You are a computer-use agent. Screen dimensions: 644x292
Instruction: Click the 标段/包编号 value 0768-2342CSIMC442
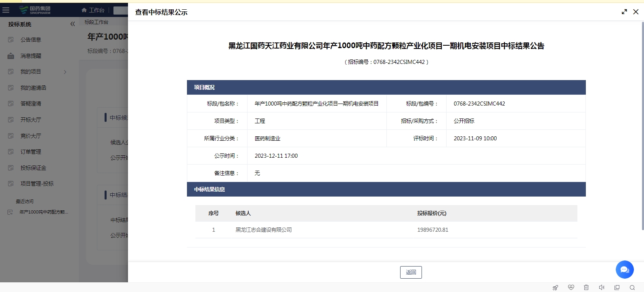pyautogui.click(x=479, y=104)
